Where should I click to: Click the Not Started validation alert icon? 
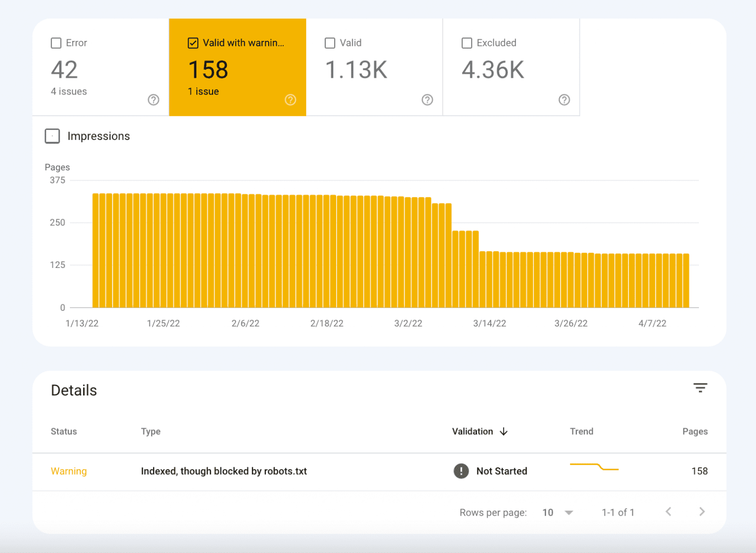point(461,471)
